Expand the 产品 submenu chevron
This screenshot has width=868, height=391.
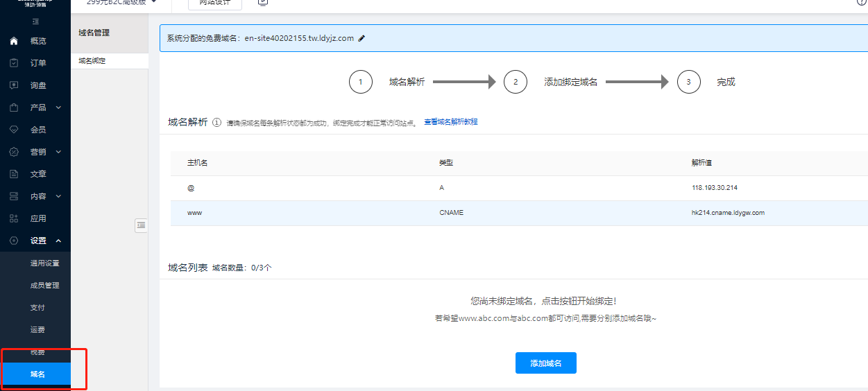click(x=58, y=107)
